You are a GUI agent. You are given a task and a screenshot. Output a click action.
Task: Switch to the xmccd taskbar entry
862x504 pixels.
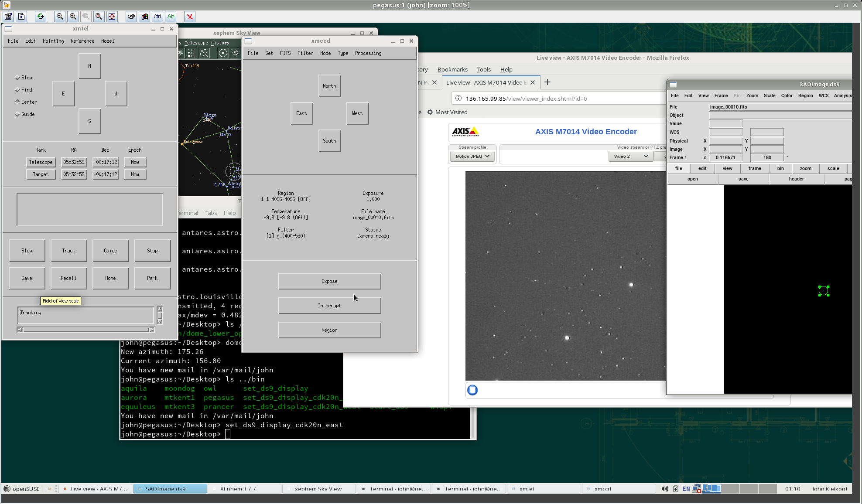pyautogui.click(x=618, y=489)
